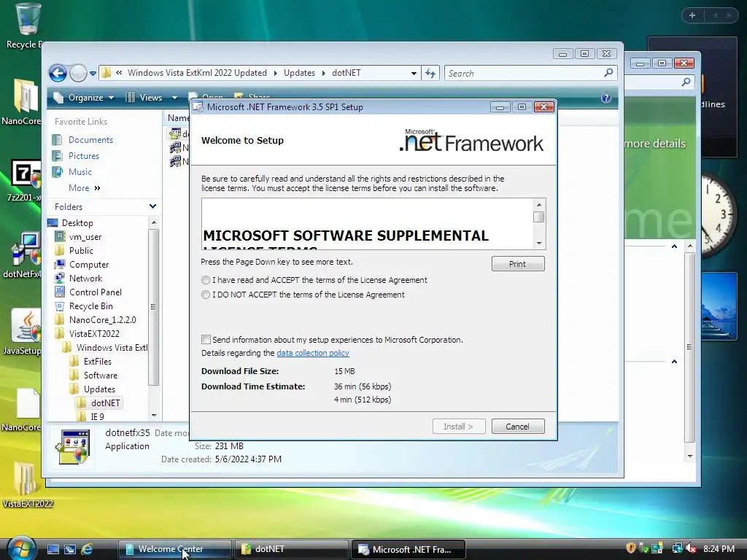Select IE 9 folder in tree

click(x=97, y=416)
